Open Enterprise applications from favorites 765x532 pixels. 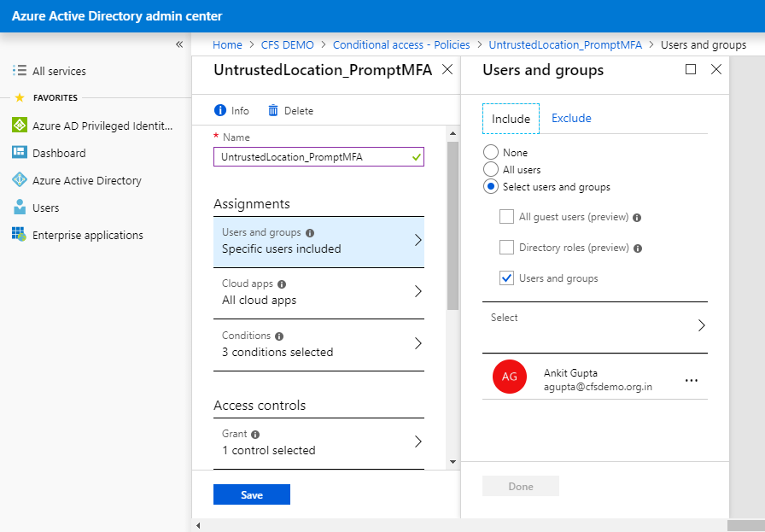pyautogui.click(x=88, y=235)
